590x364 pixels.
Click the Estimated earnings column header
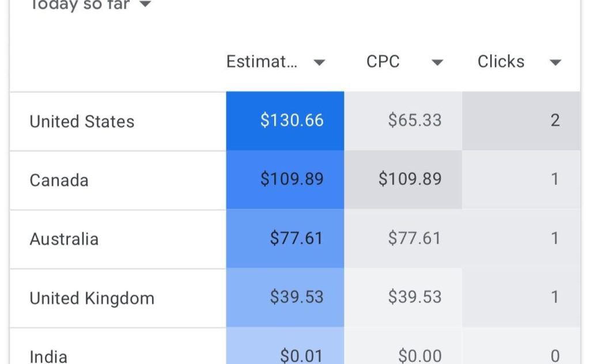(x=262, y=62)
